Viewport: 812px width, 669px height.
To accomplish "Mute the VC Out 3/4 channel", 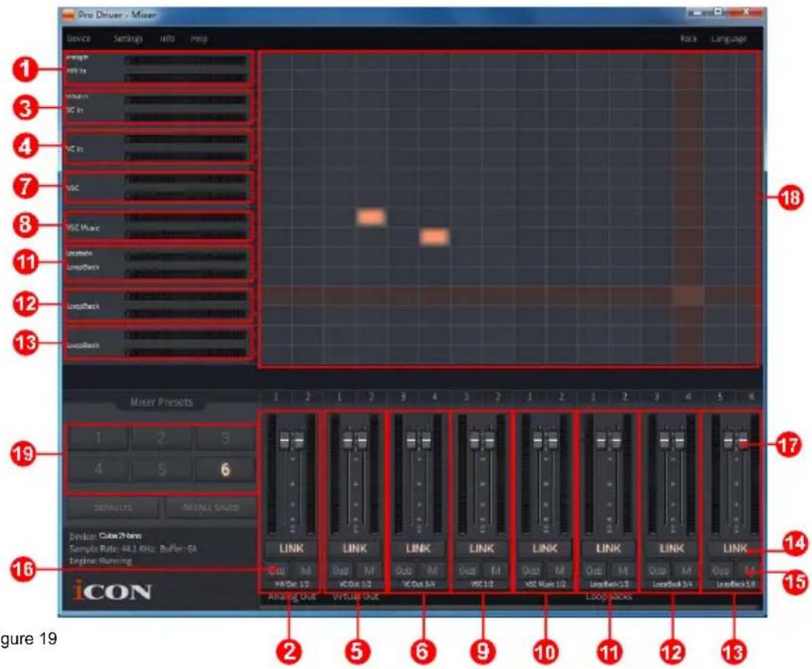I will tap(432, 571).
